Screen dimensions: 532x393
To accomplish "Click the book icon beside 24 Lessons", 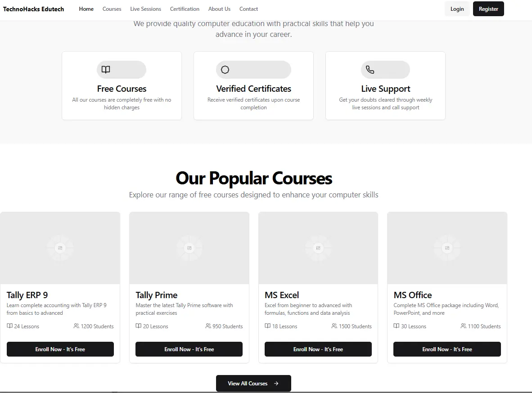I will (10, 326).
